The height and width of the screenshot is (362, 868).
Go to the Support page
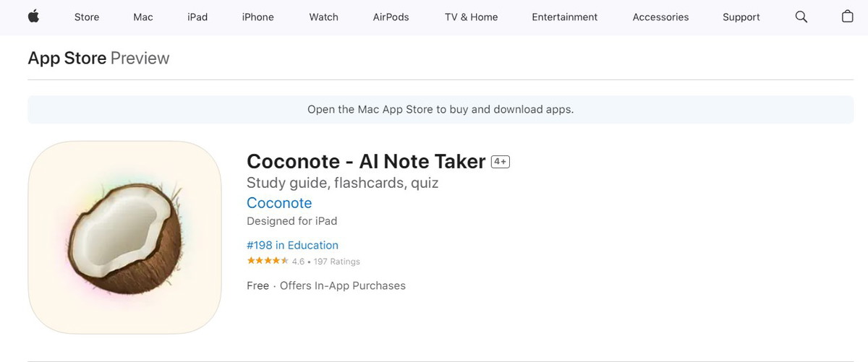741,17
